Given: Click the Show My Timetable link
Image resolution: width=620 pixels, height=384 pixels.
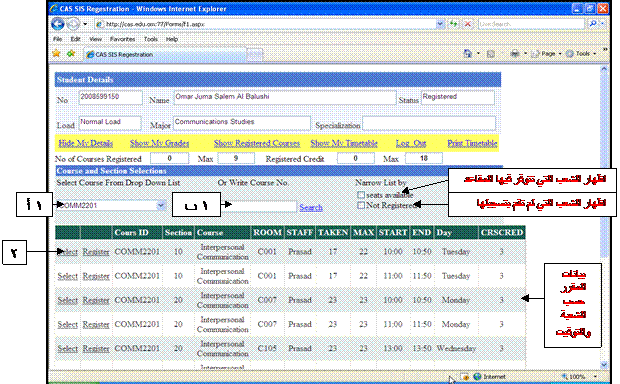Looking at the screenshot, I should pyautogui.click(x=344, y=143).
